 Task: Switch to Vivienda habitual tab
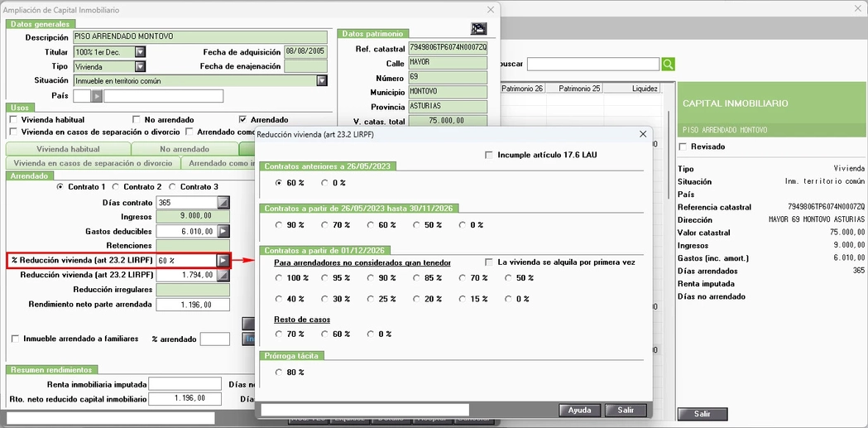point(68,149)
